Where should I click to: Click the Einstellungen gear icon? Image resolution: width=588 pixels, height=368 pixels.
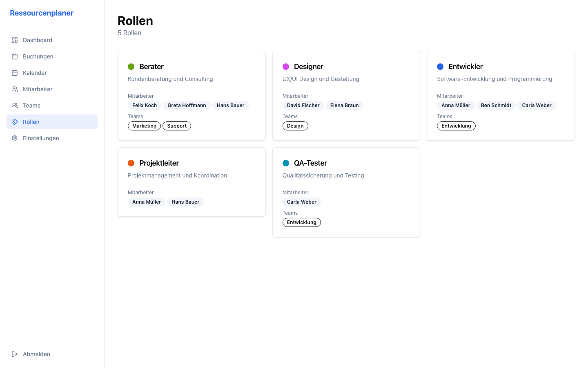click(x=15, y=138)
